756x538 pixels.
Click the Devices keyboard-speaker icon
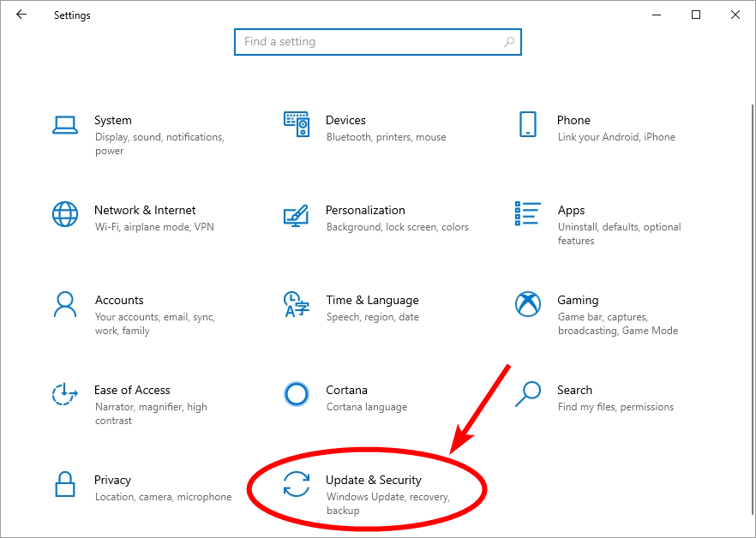(297, 124)
